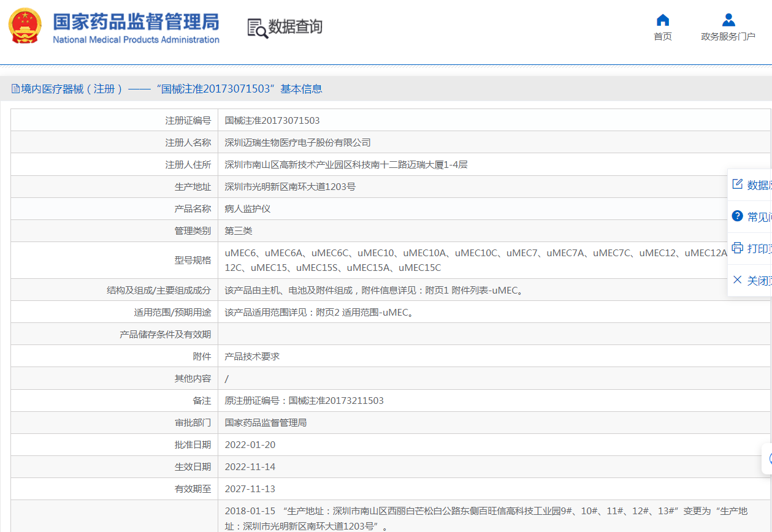
Task: Open the 政务服务门户 person icon
Action: click(728, 20)
